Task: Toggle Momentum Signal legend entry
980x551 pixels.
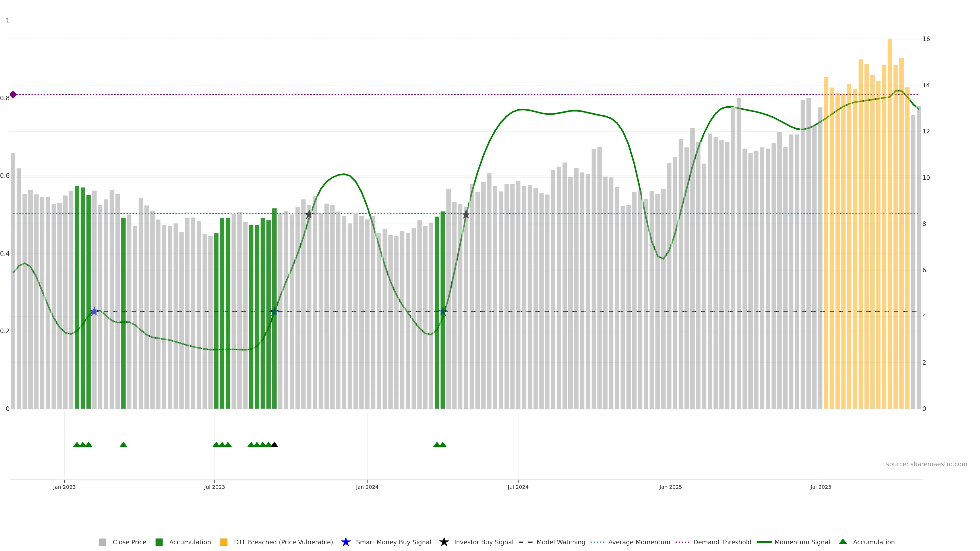Action: (x=802, y=542)
